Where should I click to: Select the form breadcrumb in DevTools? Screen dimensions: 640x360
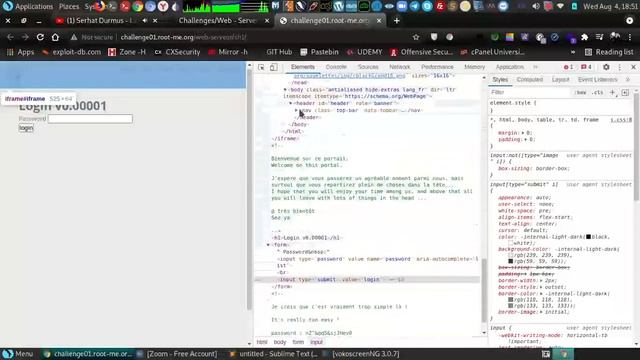pyautogui.click(x=298, y=342)
